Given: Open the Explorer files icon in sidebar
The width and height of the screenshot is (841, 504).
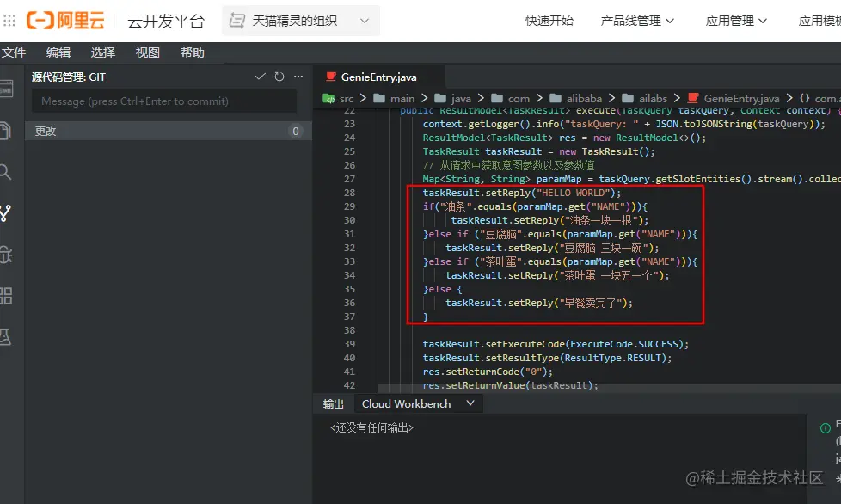Looking at the screenshot, I should click(6, 130).
